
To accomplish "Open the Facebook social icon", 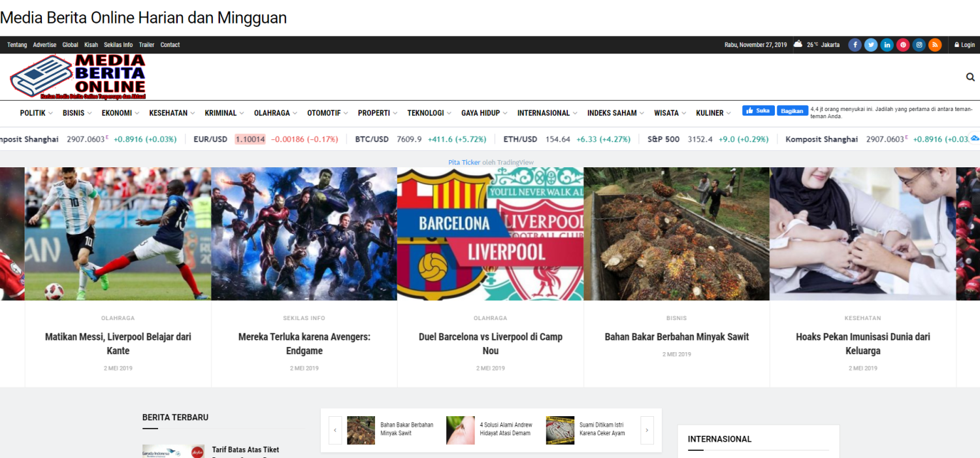I will click(x=855, y=45).
